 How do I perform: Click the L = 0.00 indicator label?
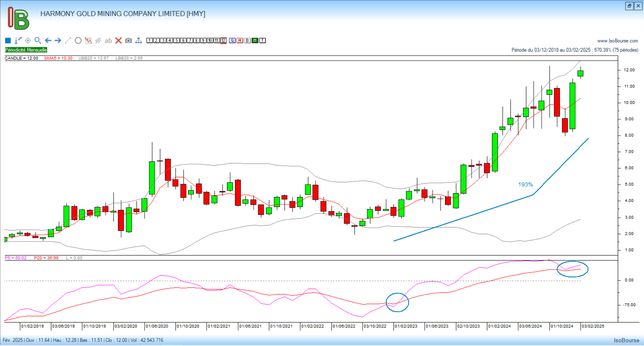pyautogui.click(x=74, y=258)
